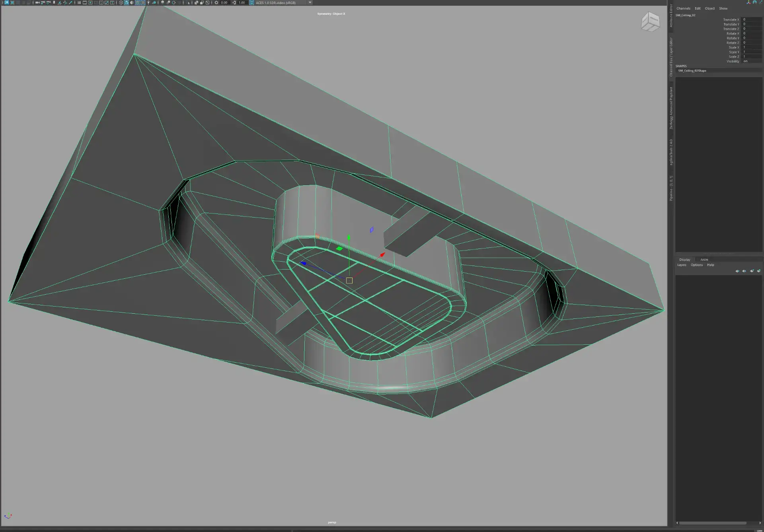The height and width of the screenshot is (532, 764).
Task: Create layer from selected objects icon
Action: coord(758,271)
